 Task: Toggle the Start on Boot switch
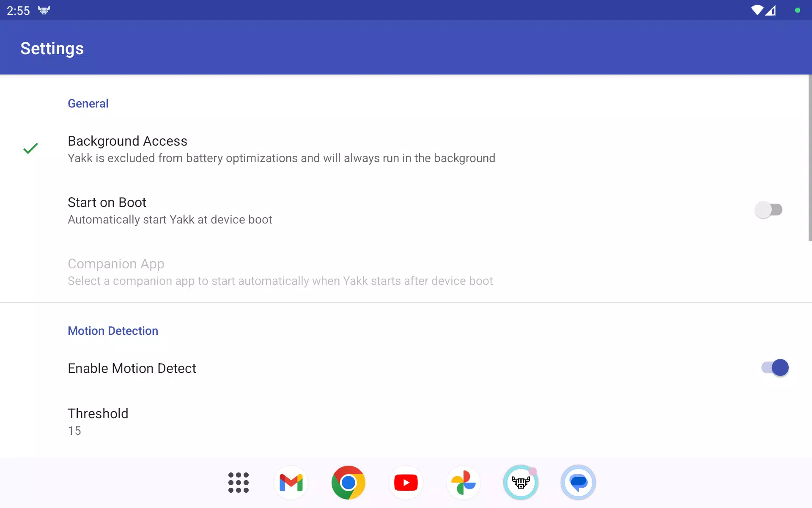tap(768, 210)
